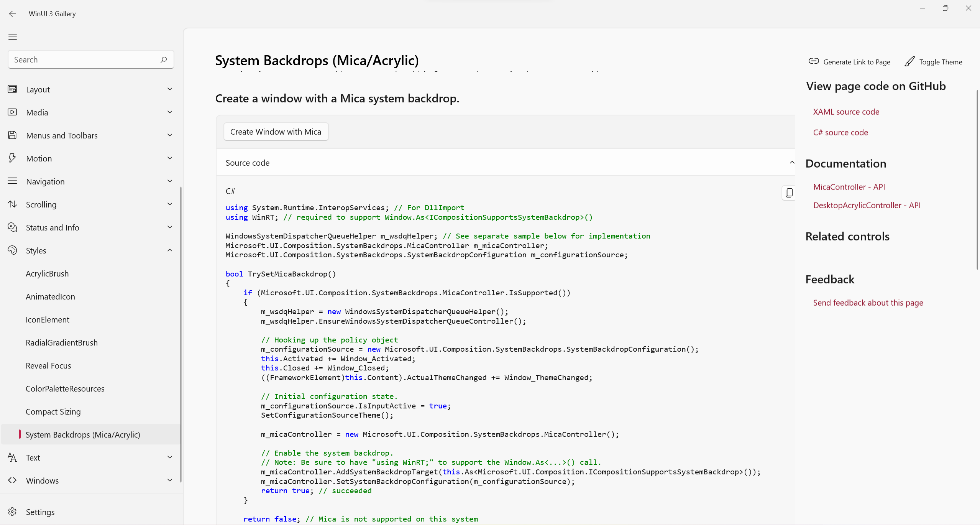Click the Source code header label
980x525 pixels.
point(248,163)
